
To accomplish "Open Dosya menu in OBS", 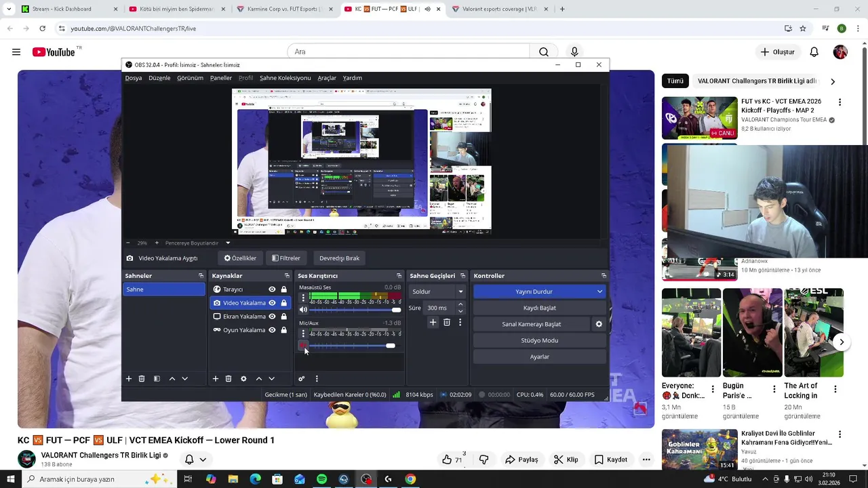I will pyautogui.click(x=134, y=78).
